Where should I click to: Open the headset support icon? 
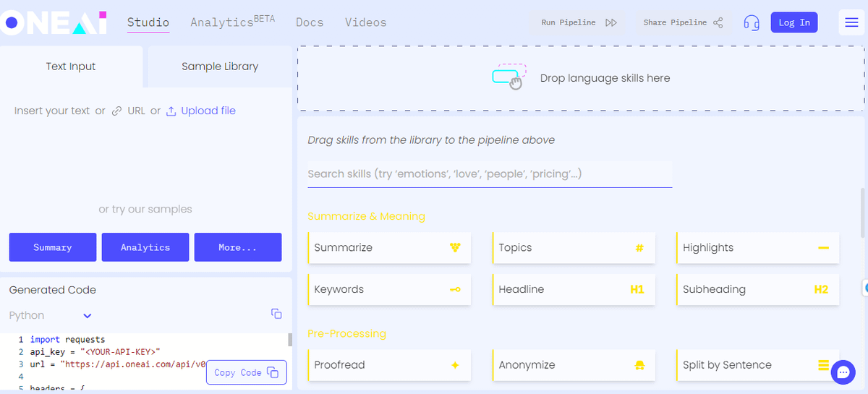(752, 22)
